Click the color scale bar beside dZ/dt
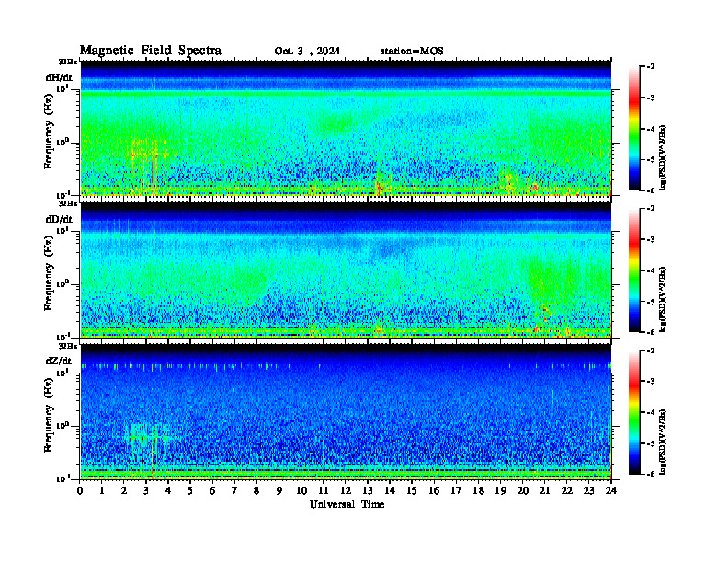 pyautogui.click(x=634, y=412)
